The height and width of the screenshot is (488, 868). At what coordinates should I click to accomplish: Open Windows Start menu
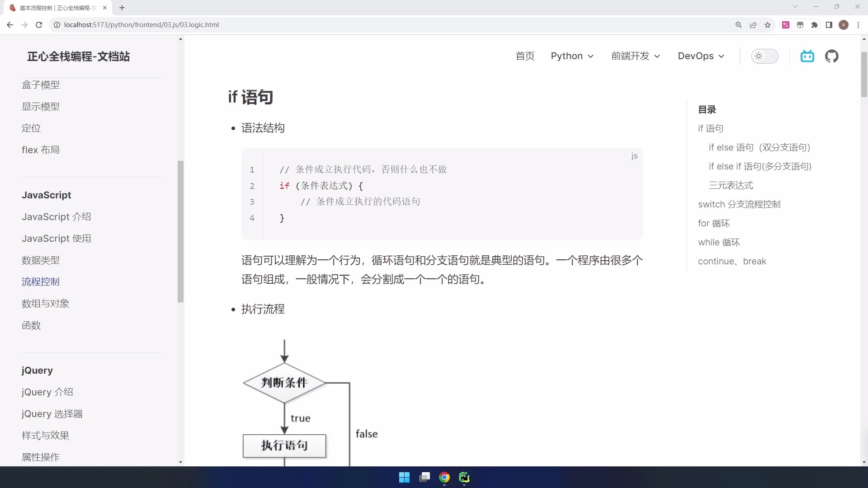pyautogui.click(x=404, y=477)
